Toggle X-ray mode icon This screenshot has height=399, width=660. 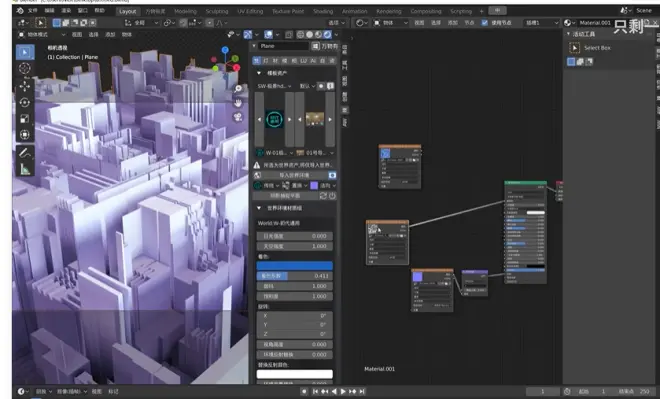(289, 35)
